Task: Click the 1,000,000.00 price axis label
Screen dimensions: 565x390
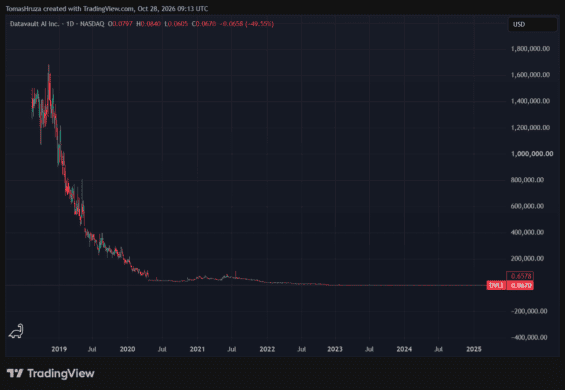Action: [x=532, y=154]
